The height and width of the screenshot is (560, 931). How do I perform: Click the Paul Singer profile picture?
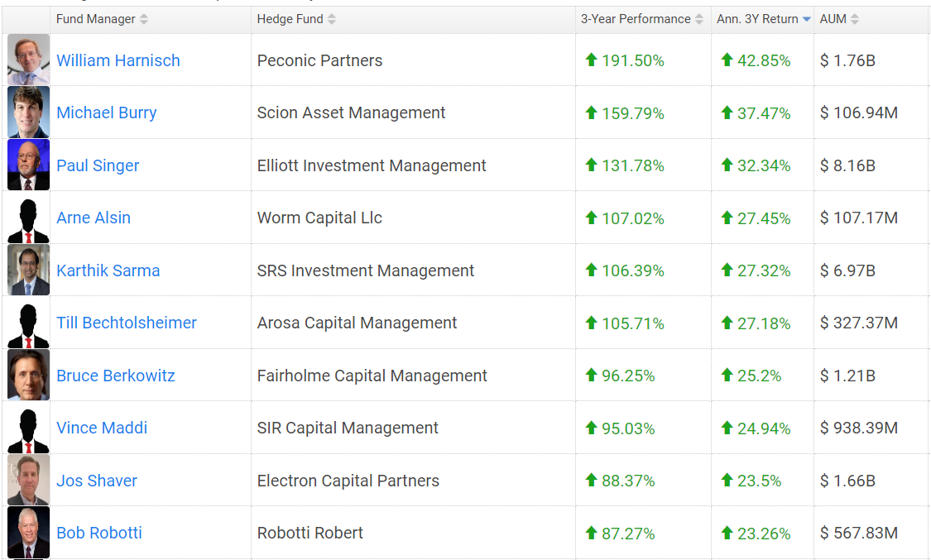[28, 165]
